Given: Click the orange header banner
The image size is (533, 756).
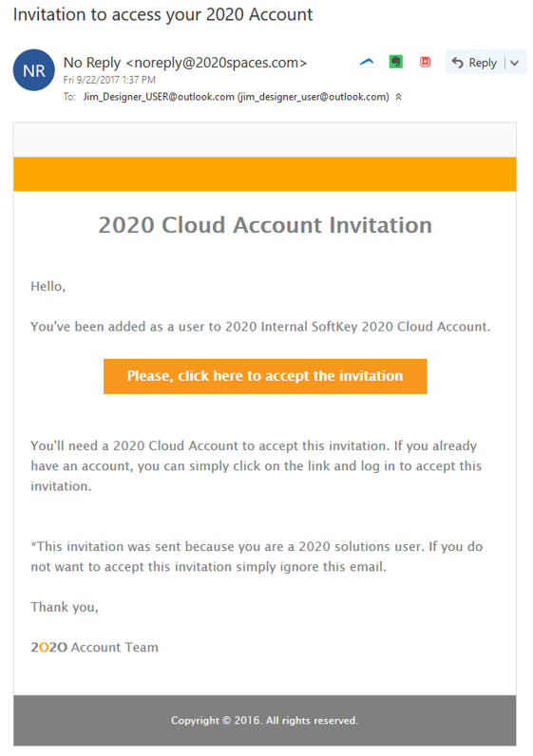Looking at the screenshot, I should (265, 174).
